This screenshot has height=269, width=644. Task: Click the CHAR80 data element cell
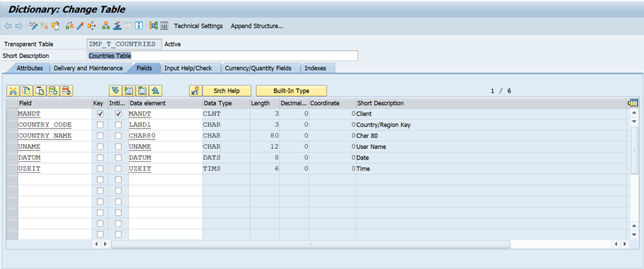[166, 136]
